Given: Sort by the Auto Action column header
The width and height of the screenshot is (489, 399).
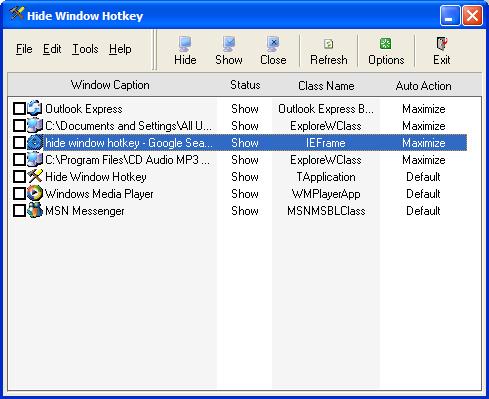Looking at the screenshot, I should coord(423,85).
